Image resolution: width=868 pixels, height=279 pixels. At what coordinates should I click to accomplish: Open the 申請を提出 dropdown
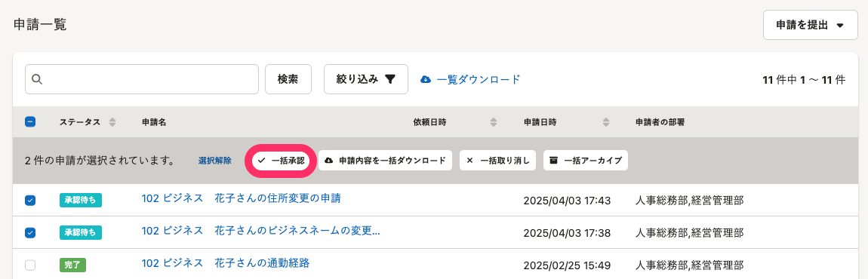810,25
